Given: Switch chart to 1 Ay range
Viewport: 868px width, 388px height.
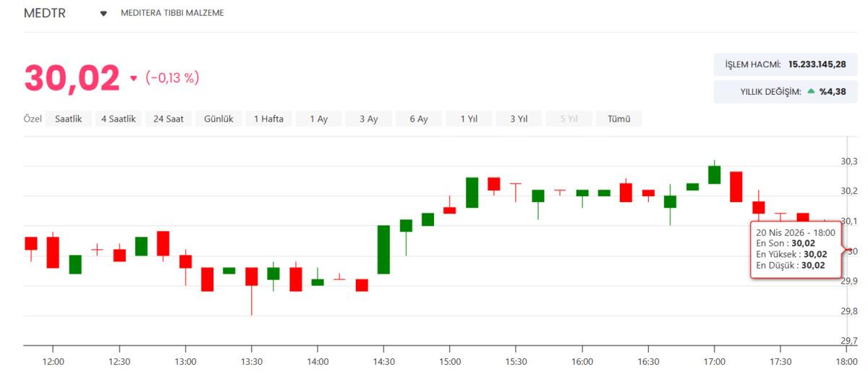Looking at the screenshot, I should [318, 119].
